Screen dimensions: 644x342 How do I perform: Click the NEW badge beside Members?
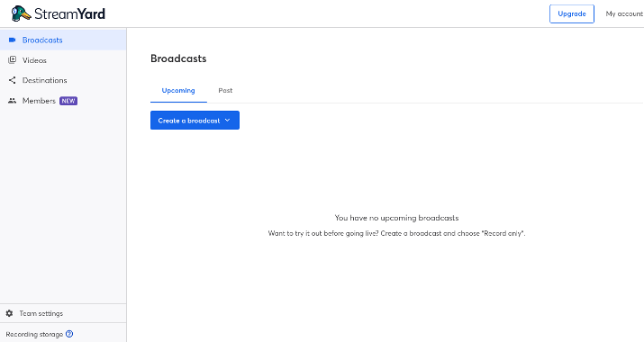pyautogui.click(x=68, y=101)
